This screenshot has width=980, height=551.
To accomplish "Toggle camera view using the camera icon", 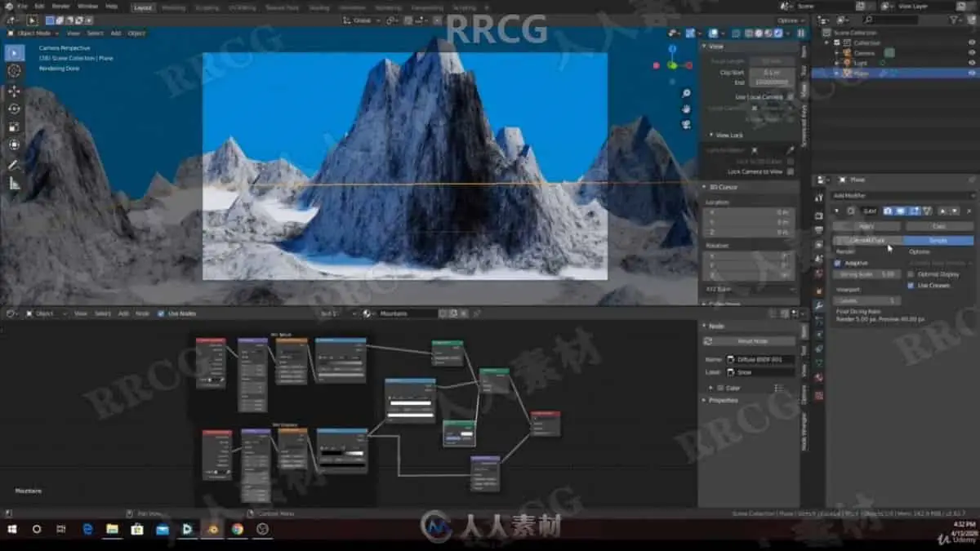I will (686, 124).
